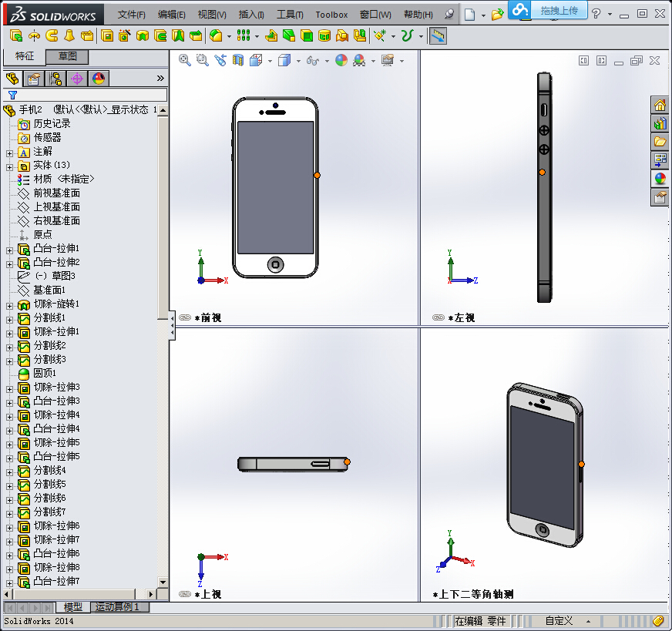Select the Shell tool icon
This screenshot has height=631, width=672.
[307, 36]
